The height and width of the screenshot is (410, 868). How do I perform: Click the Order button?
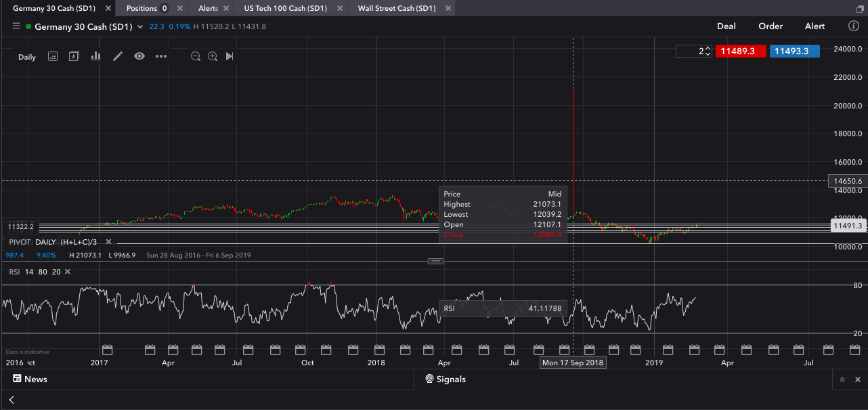pyautogui.click(x=771, y=26)
